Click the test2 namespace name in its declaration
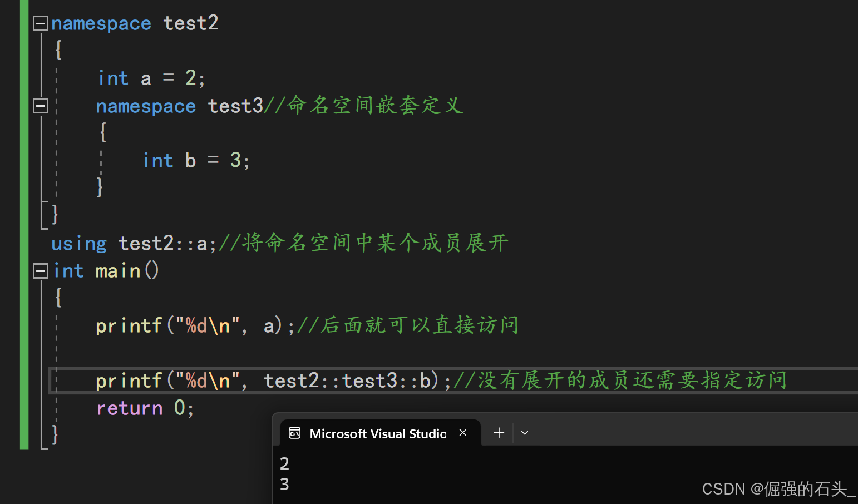Image resolution: width=858 pixels, height=504 pixels. (x=190, y=23)
